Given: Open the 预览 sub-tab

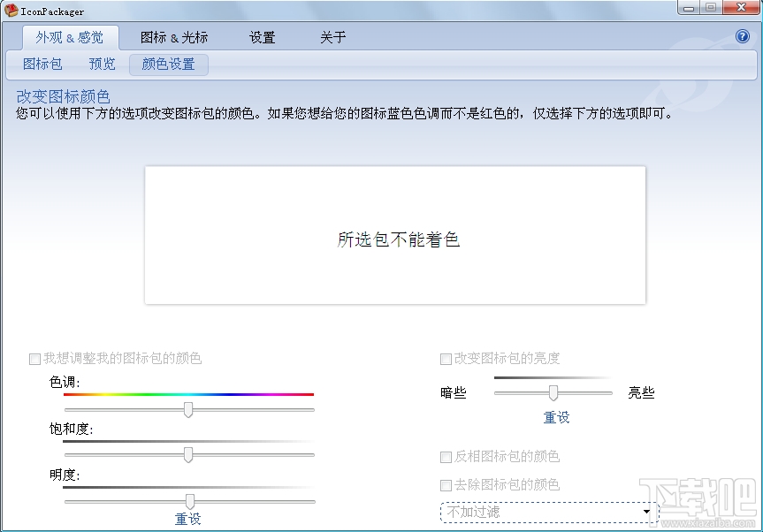Looking at the screenshot, I should click(101, 64).
